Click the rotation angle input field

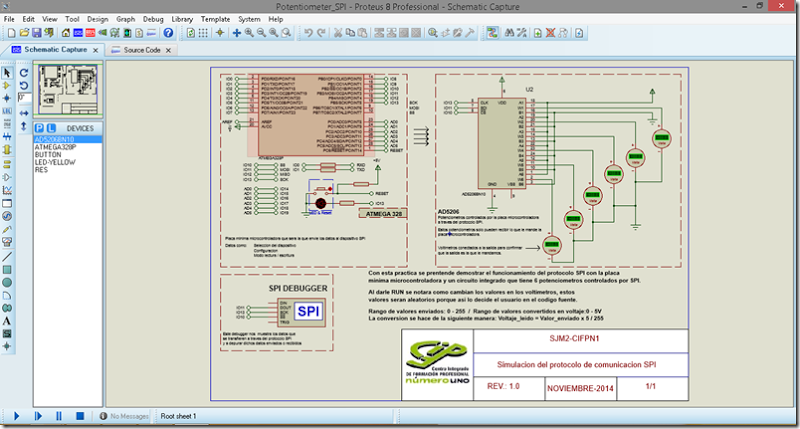[x=24, y=98]
